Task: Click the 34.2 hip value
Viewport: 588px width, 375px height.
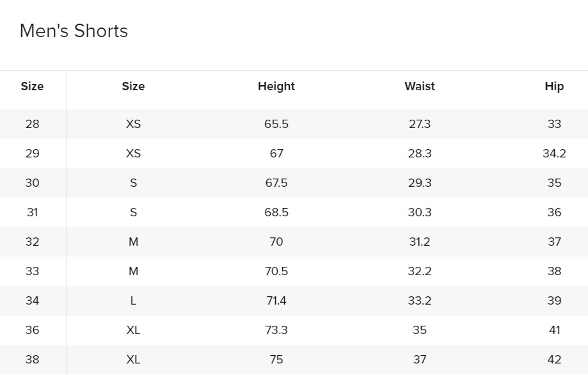Action: pos(554,154)
